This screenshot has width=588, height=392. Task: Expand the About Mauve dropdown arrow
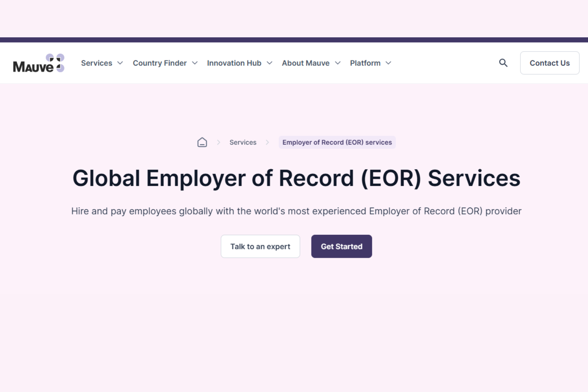coord(338,63)
